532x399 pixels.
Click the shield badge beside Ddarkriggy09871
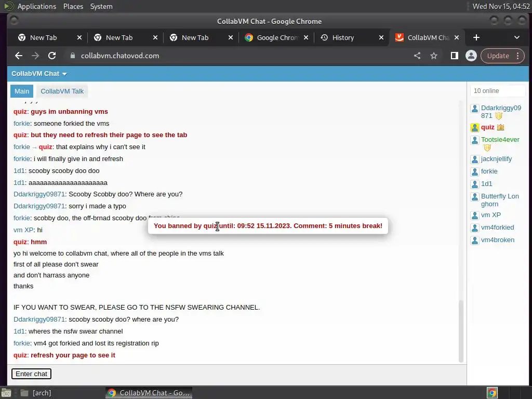(498, 116)
